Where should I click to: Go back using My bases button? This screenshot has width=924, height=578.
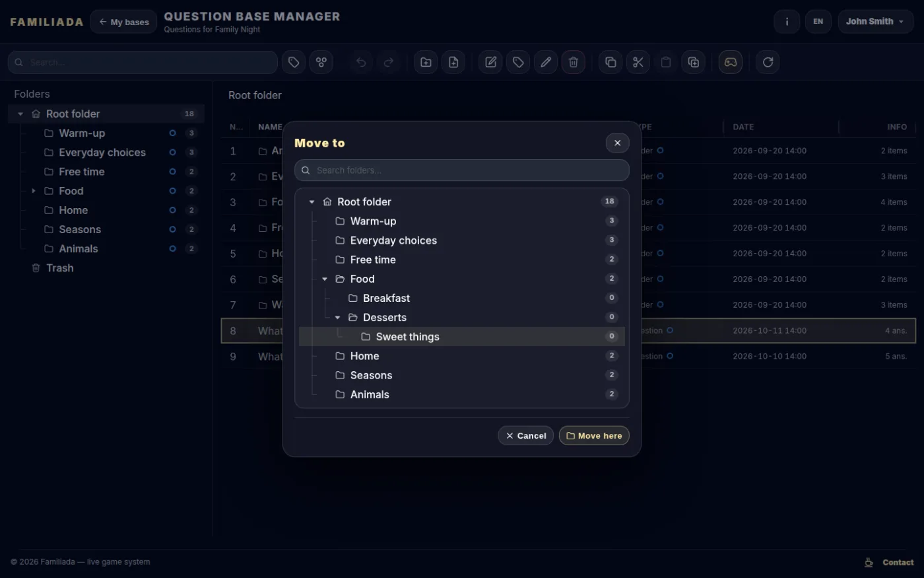(x=123, y=22)
